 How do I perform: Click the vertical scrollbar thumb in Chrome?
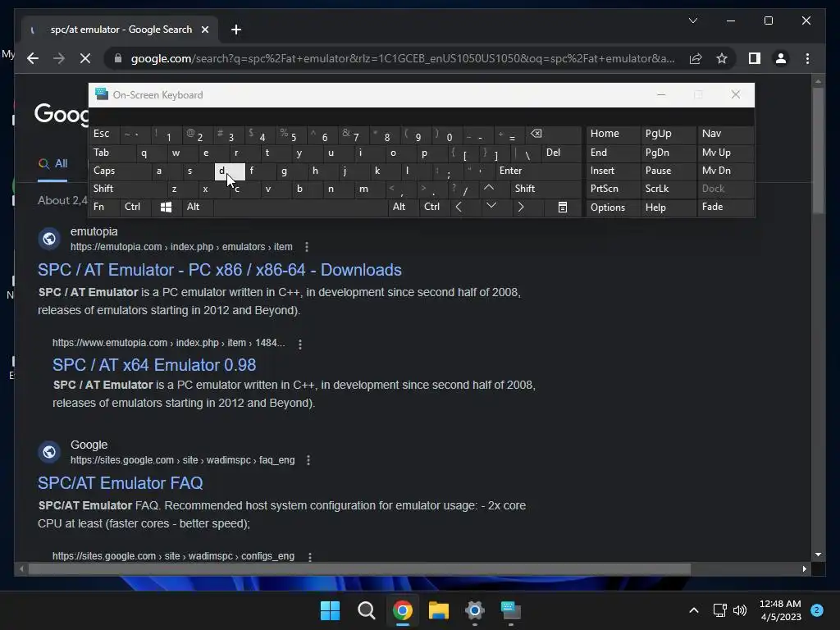[818, 151]
